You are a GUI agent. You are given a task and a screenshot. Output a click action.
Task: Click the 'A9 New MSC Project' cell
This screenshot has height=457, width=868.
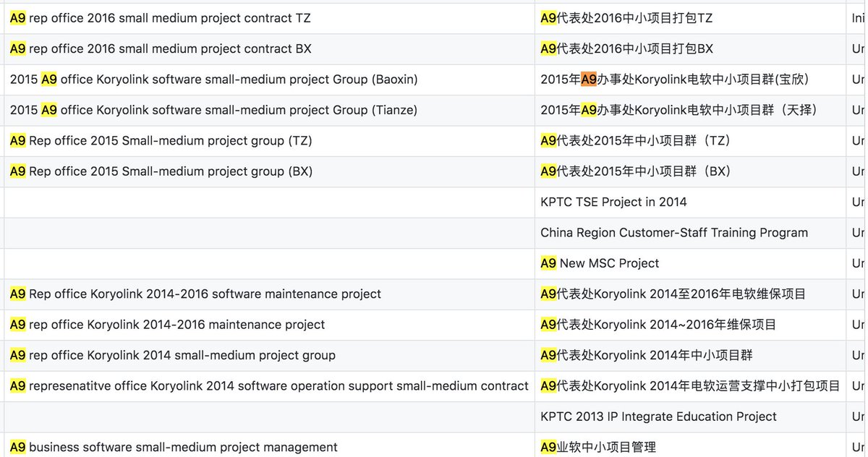click(x=691, y=263)
